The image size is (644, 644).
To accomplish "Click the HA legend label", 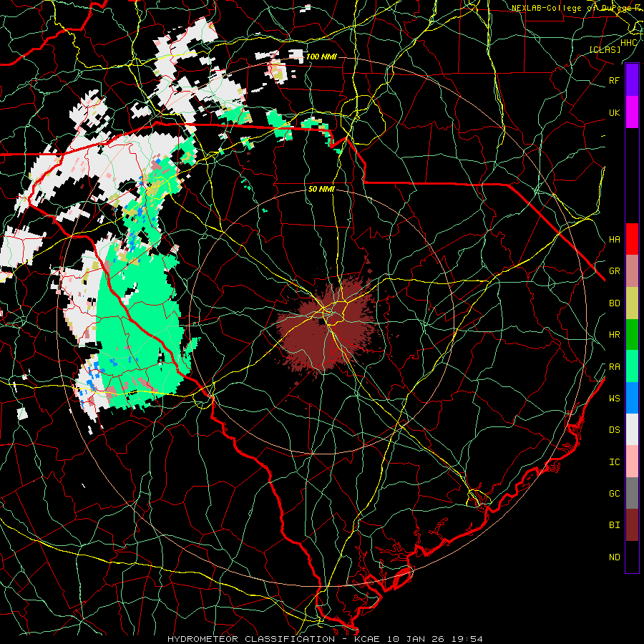I will coord(614,239).
